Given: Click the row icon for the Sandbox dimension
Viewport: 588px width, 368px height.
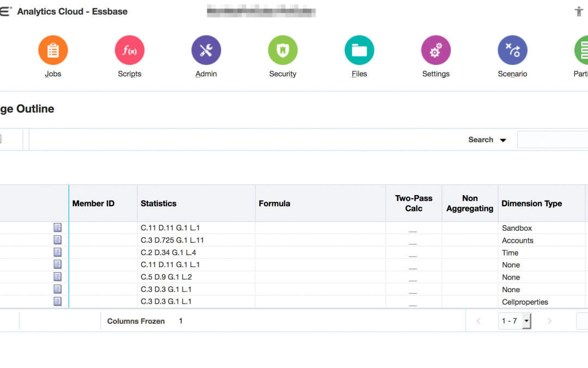Looking at the screenshot, I should (x=57, y=227).
